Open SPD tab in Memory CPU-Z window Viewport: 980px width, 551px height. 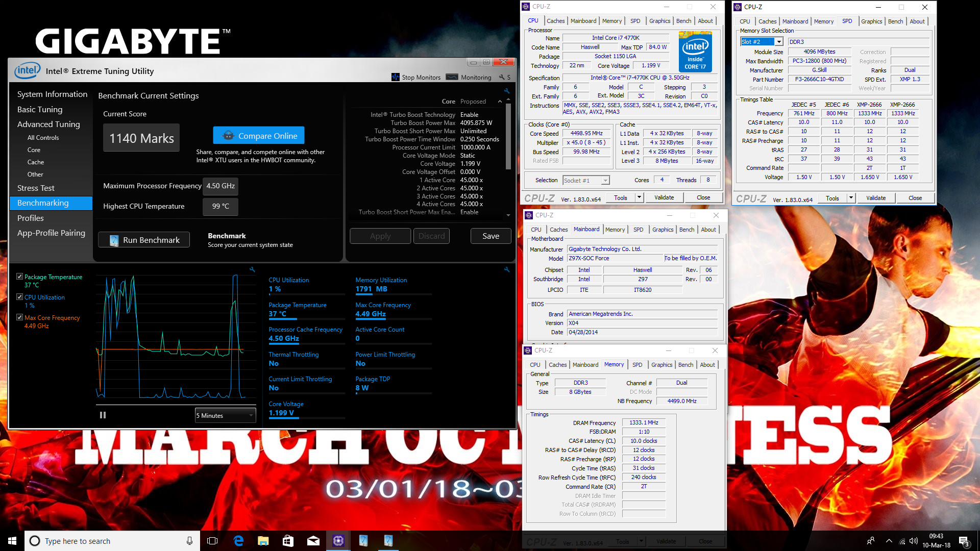[637, 365]
